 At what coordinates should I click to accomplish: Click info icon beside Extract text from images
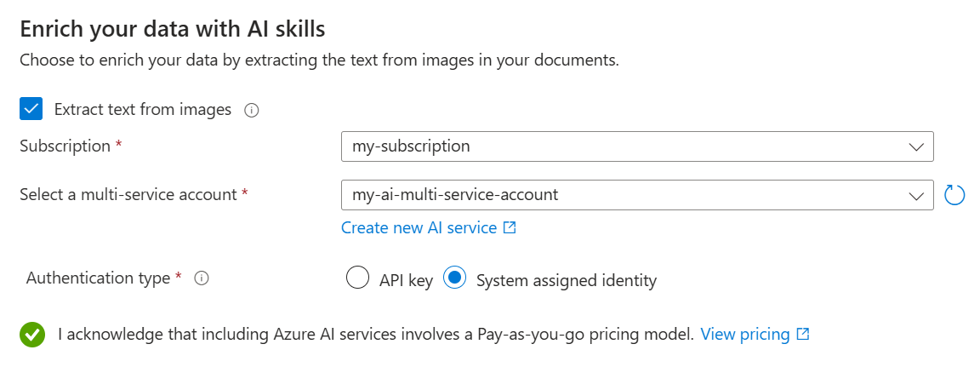click(x=251, y=110)
